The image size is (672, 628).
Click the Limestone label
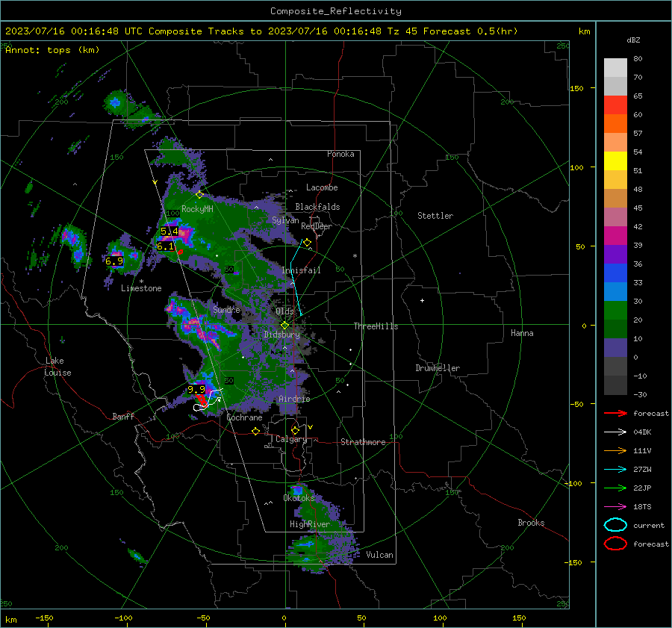pyautogui.click(x=141, y=288)
